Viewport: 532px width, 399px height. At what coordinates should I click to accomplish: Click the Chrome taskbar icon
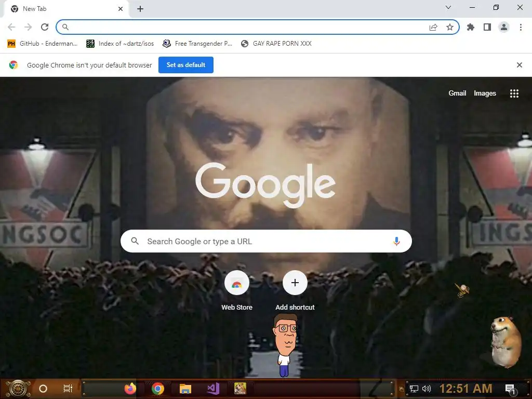click(x=158, y=389)
